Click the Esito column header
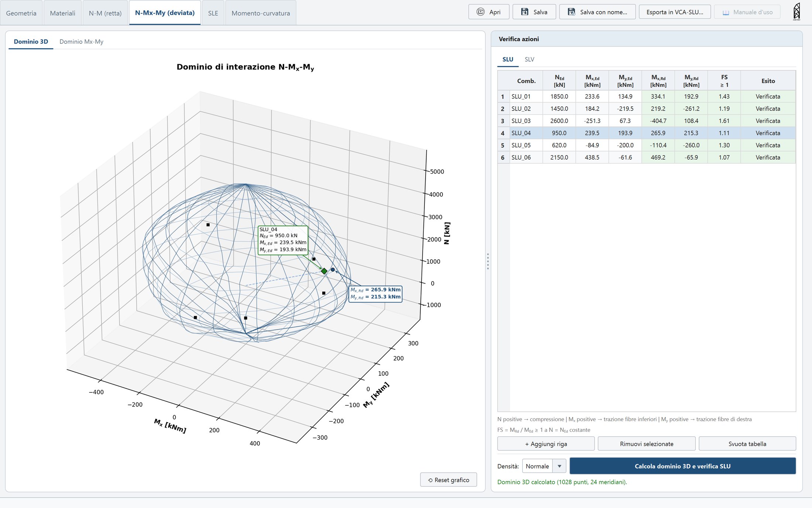The height and width of the screenshot is (508, 812). click(x=768, y=81)
